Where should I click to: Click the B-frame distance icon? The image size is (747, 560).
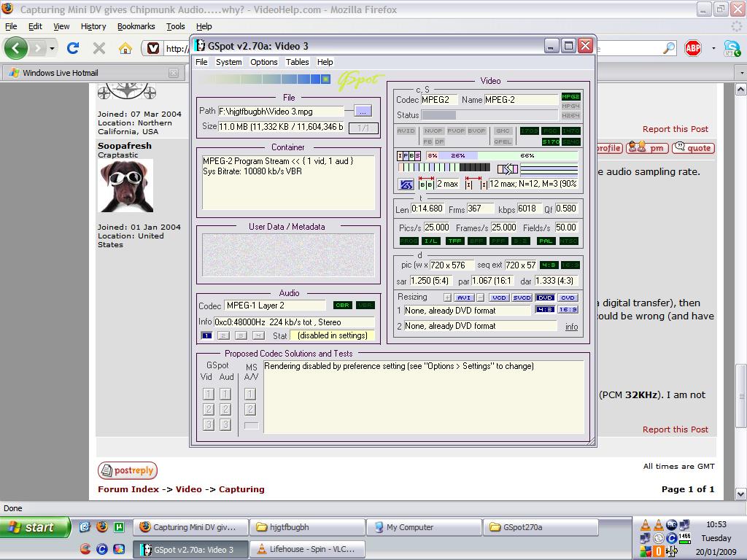click(x=426, y=184)
